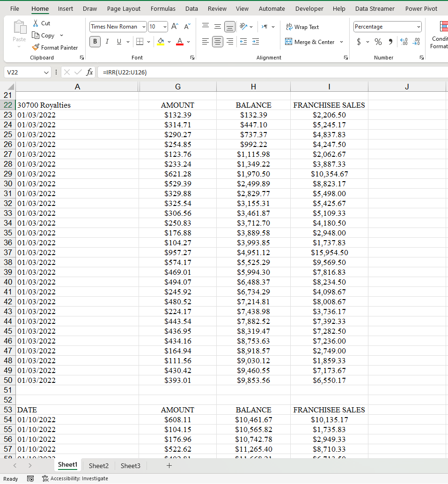448x484 pixels.
Task: Toggle Bold formatting
Action: point(95,42)
